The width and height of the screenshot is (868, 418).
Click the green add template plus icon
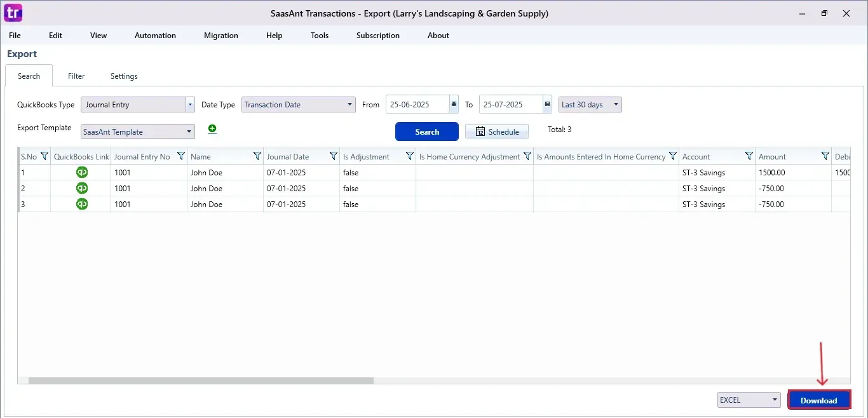point(212,129)
